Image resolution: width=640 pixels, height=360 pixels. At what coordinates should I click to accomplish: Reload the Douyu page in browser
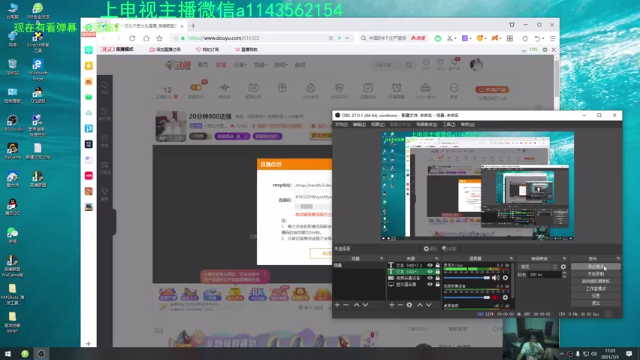click(132, 38)
